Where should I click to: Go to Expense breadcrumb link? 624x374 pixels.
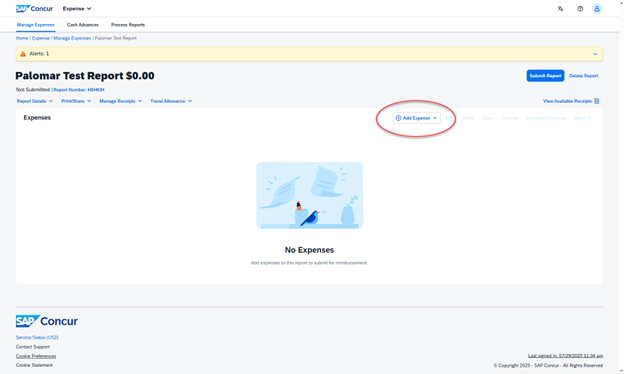pos(41,38)
